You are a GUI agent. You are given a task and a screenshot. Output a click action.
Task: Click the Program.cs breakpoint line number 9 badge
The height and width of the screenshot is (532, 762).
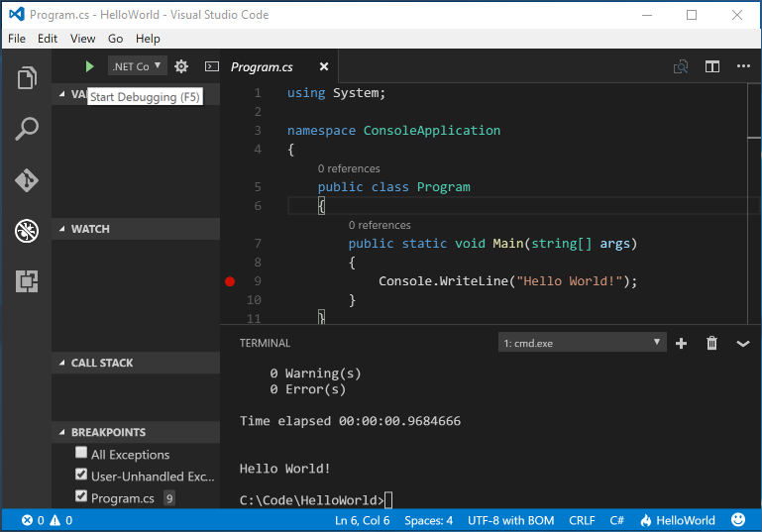tap(169, 498)
